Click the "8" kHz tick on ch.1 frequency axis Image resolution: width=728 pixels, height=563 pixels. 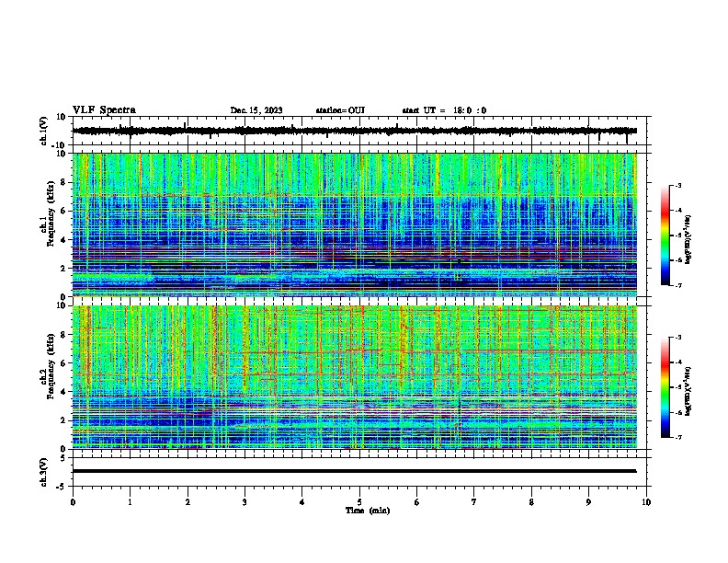pos(63,182)
